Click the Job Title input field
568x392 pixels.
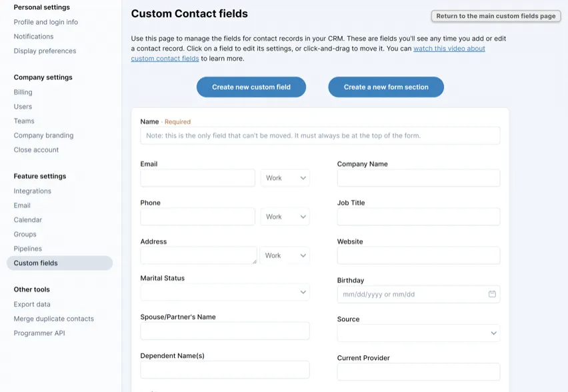tap(418, 216)
